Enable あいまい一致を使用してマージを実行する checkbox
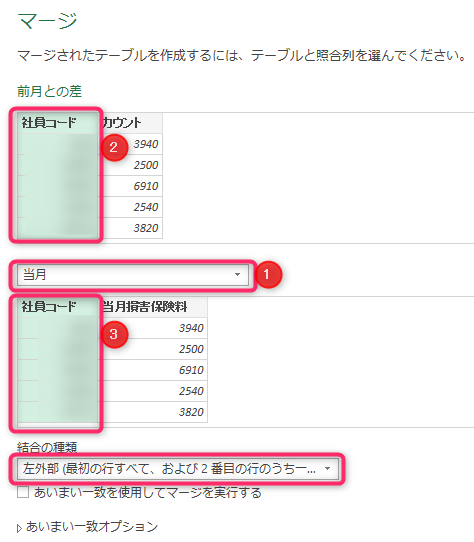 tap(23, 492)
